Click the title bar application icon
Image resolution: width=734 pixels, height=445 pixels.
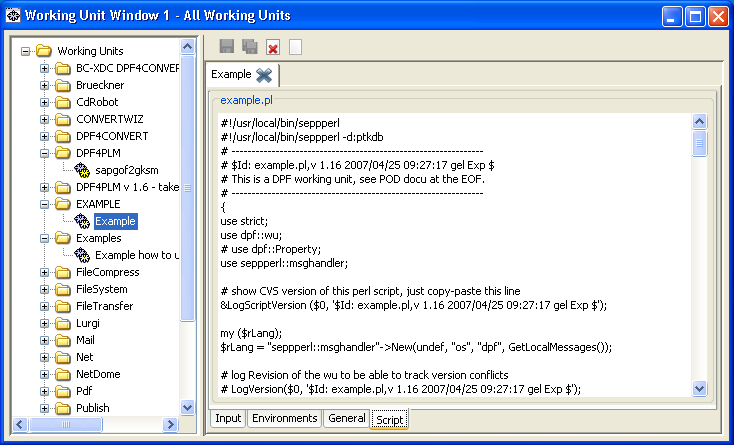[13, 15]
